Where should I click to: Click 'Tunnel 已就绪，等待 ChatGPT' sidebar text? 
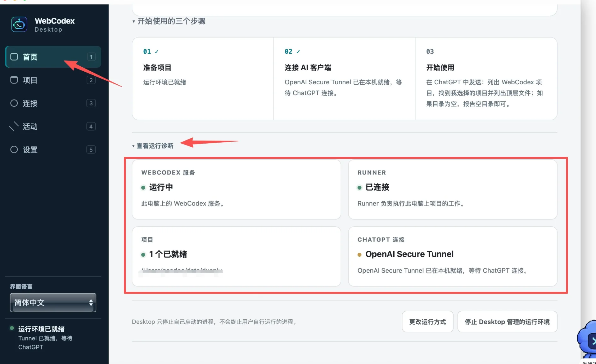(x=45, y=343)
